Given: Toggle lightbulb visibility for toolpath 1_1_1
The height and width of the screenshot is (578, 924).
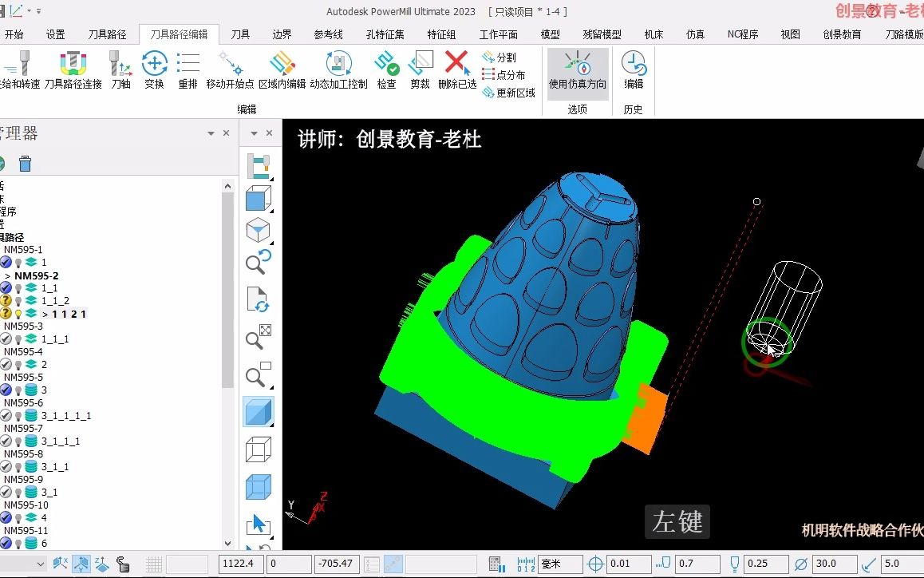Looking at the screenshot, I should pyautogui.click(x=18, y=339).
